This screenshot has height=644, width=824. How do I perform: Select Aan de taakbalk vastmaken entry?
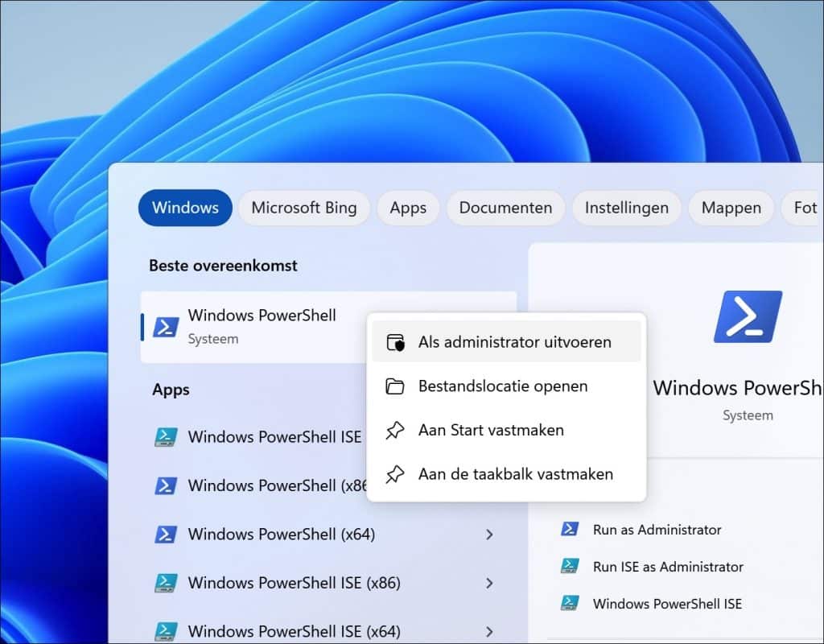tap(506, 474)
